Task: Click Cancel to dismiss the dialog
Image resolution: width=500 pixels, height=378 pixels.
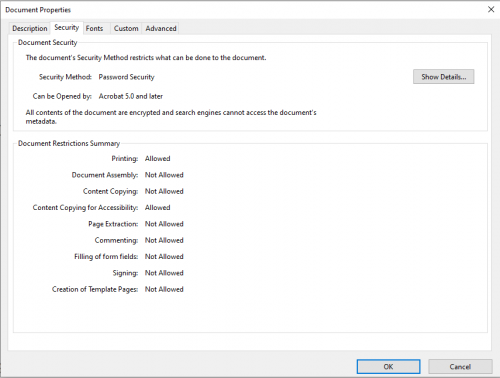Action: (460, 367)
